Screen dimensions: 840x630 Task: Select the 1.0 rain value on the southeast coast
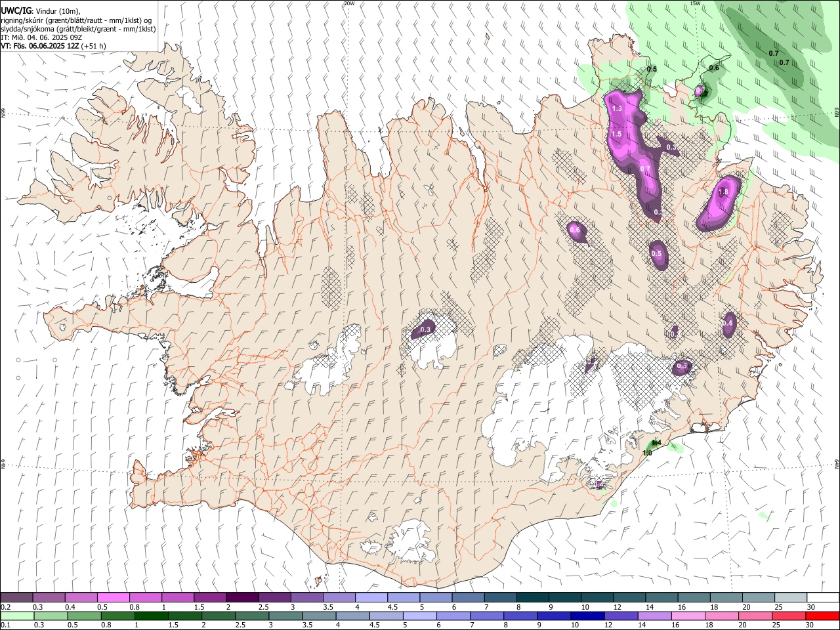(647, 453)
